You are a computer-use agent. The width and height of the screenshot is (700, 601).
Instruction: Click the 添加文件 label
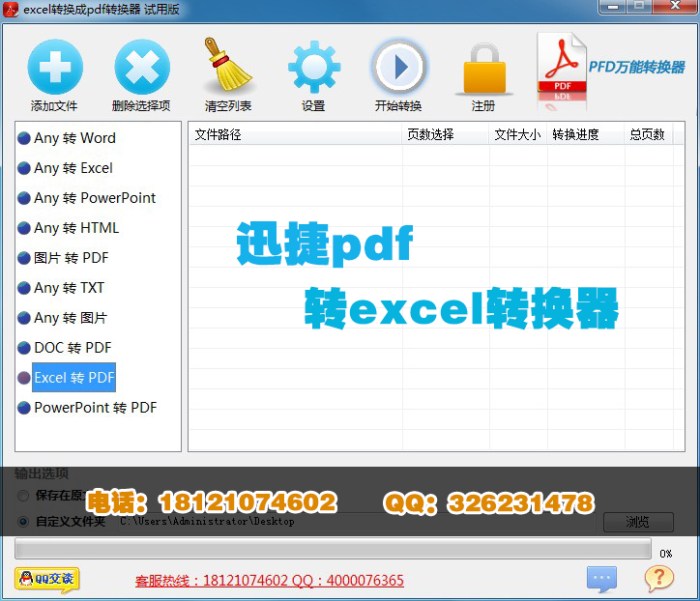click(54, 106)
